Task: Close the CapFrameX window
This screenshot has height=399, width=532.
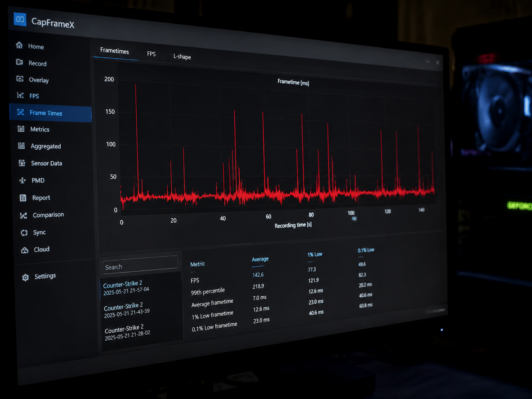Action: coord(438,62)
